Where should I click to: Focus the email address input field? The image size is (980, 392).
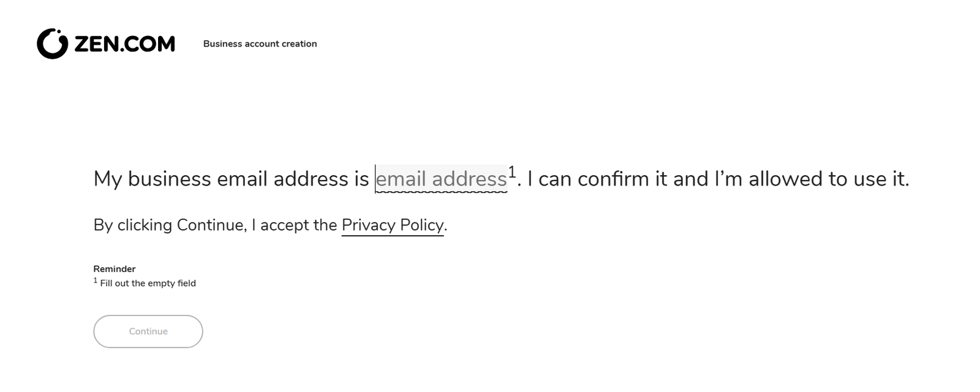441,179
